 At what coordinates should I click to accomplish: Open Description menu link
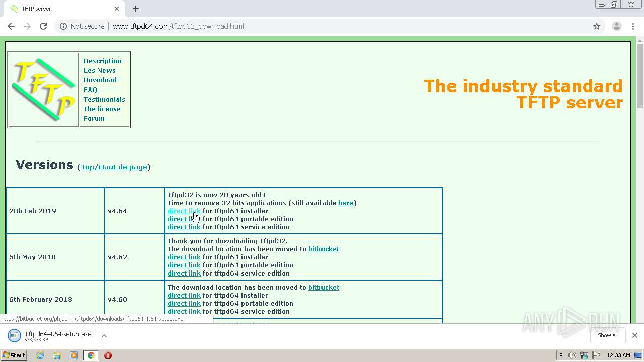(102, 61)
